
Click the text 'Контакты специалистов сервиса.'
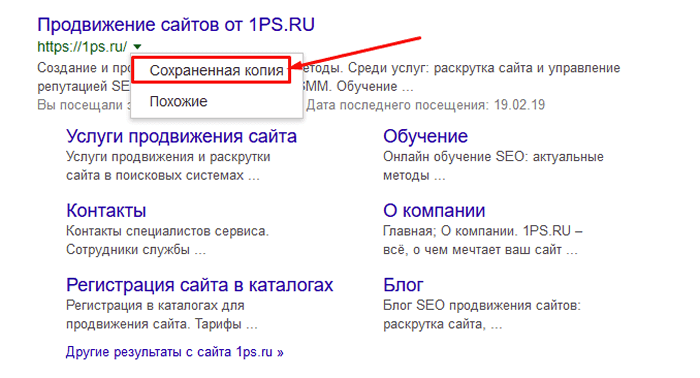167,231
